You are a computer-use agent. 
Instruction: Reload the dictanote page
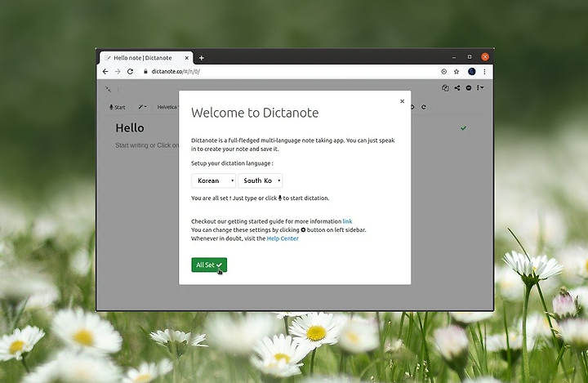click(130, 71)
